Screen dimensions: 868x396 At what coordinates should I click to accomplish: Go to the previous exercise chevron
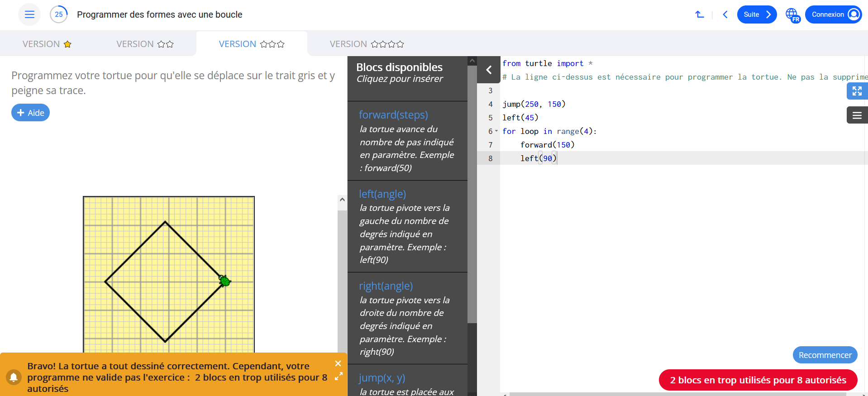pyautogui.click(x=725, y=14)
